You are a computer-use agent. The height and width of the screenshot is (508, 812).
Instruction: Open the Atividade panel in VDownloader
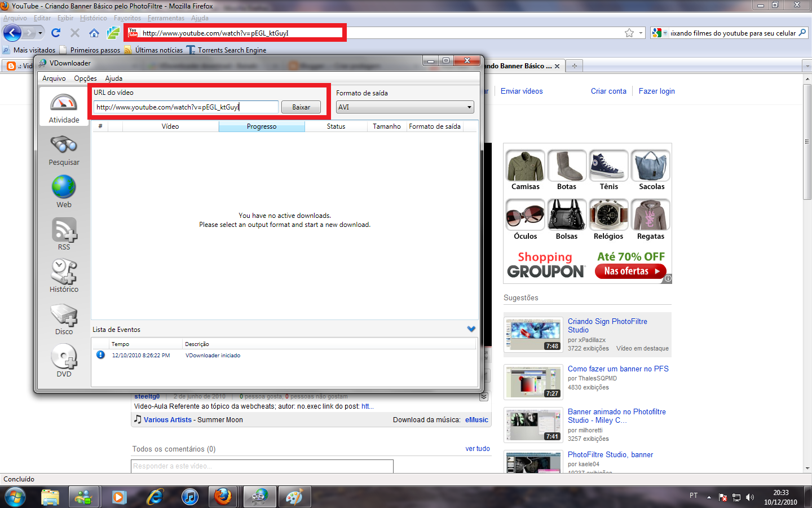tap(64, 108)
